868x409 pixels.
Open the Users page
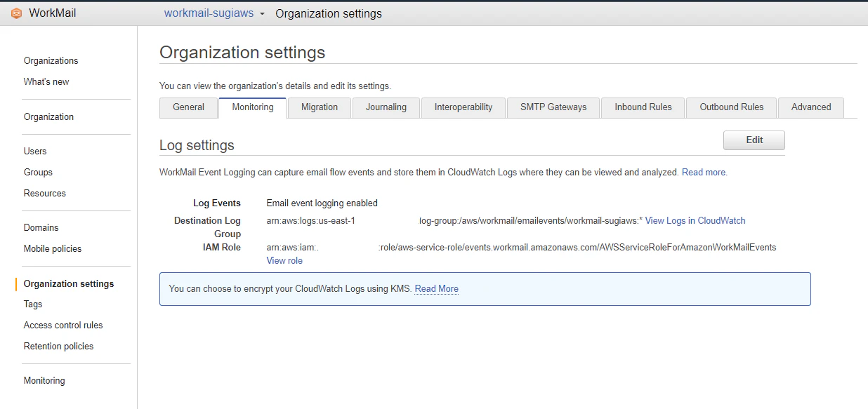tap(35, 152)
